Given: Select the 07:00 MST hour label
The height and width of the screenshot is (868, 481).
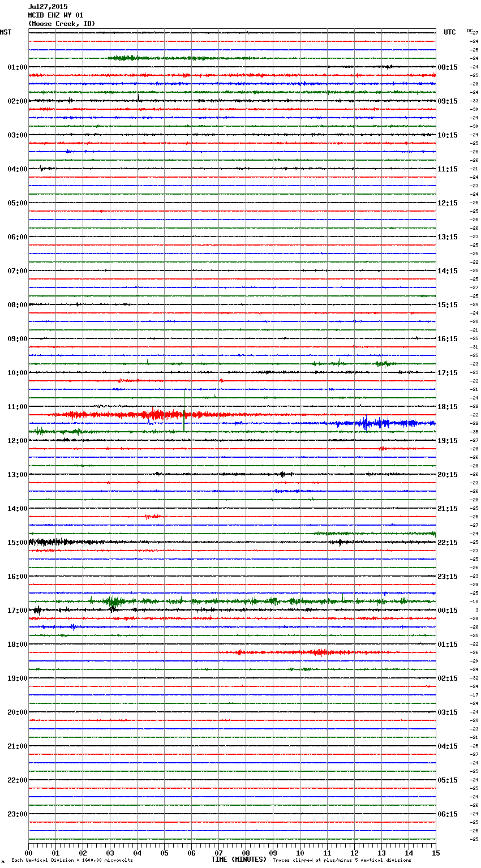Looking at the screenshot, I should click(x=18, y=271).
